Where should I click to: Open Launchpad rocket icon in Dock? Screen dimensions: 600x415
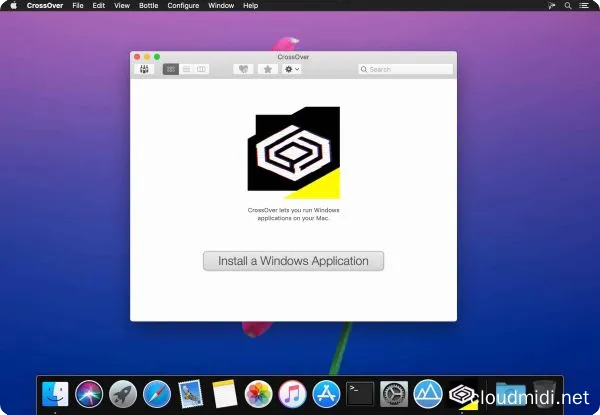point(123,394)
